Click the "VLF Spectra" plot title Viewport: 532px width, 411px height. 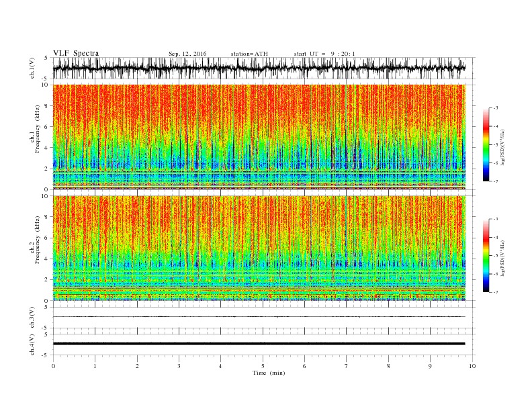[x=76, y=53]
